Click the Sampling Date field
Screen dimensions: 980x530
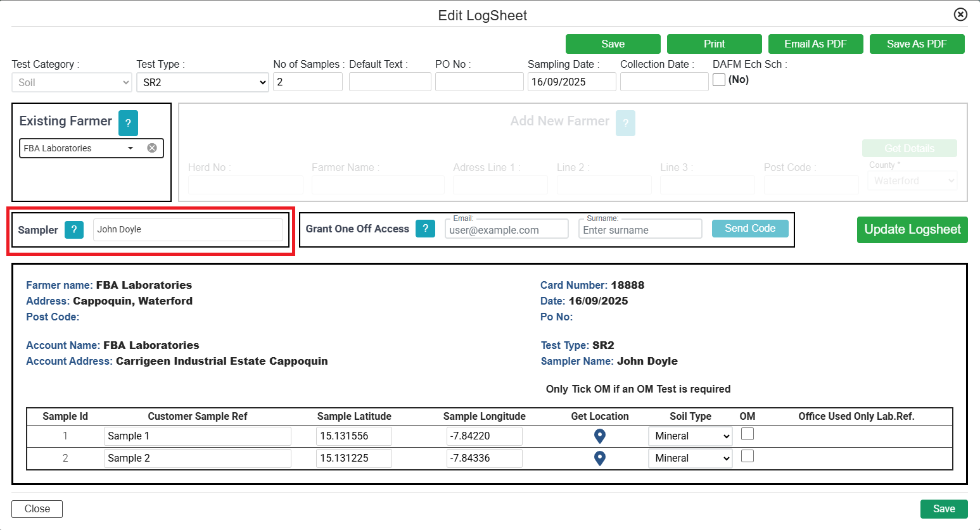(571, 82)
